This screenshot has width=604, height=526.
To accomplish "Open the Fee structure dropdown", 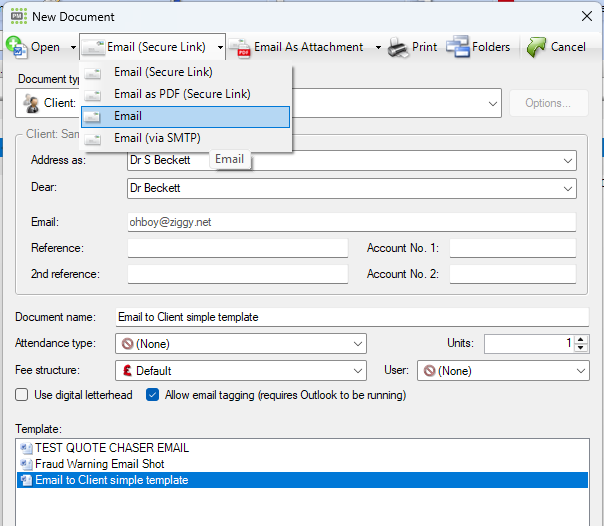I will pos(358,371).
